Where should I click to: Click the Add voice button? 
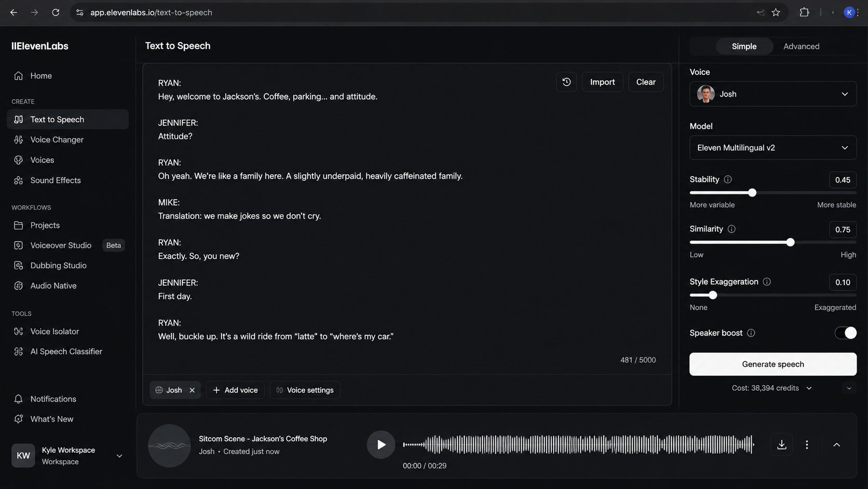point(235,390)
